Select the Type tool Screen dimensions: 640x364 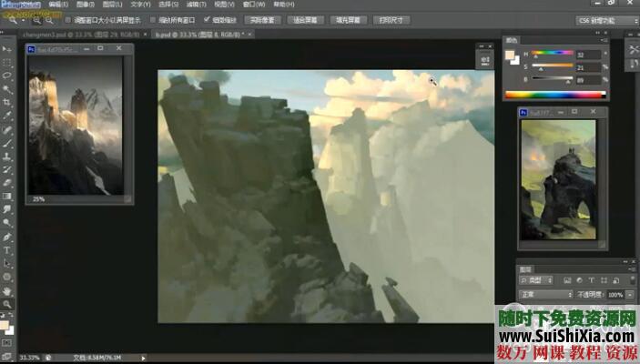(x=7, y=249)
